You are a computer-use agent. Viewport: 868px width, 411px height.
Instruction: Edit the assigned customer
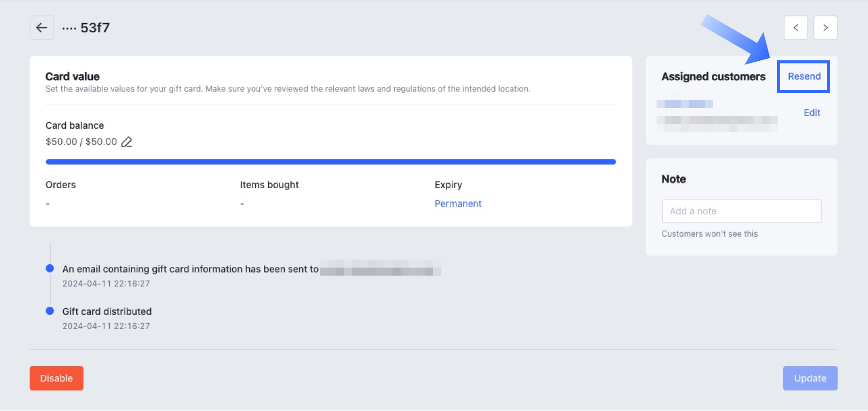coord(812,112)
